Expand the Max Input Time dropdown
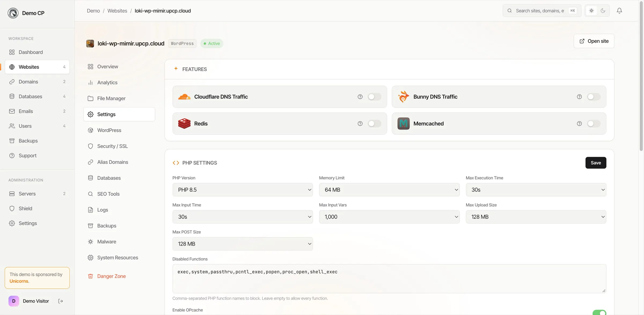This screenshot has width=644, height=315. [x=243, y=217]
